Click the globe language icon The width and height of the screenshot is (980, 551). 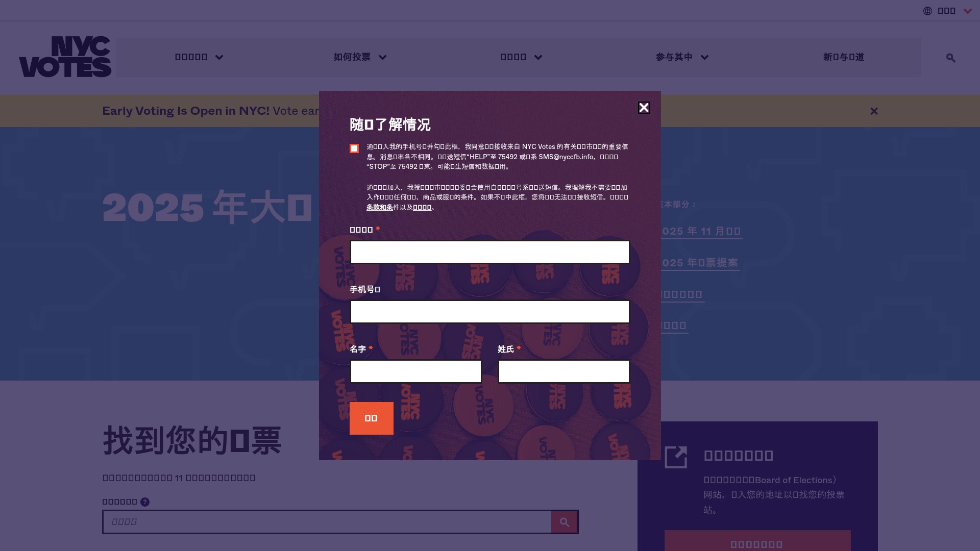point(927,11)
